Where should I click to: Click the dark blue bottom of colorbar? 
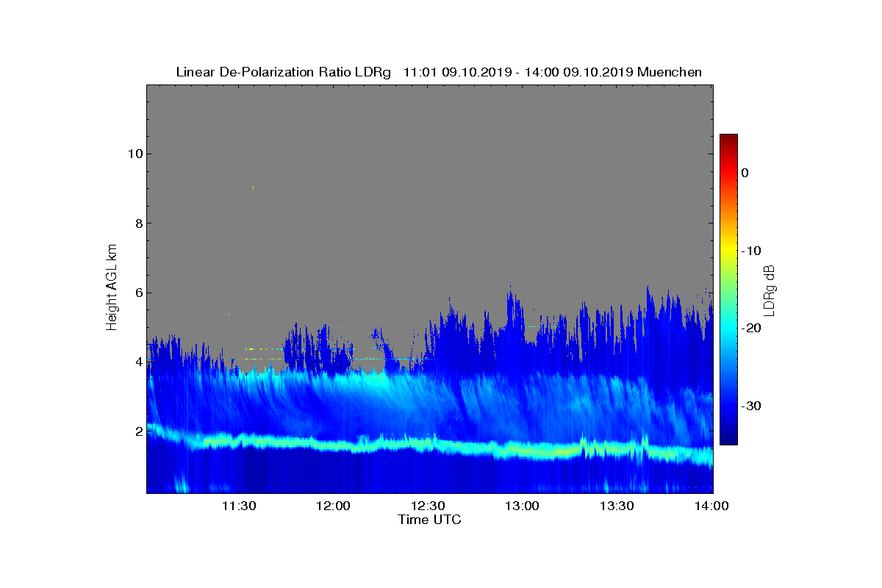(x=728, y=440)
